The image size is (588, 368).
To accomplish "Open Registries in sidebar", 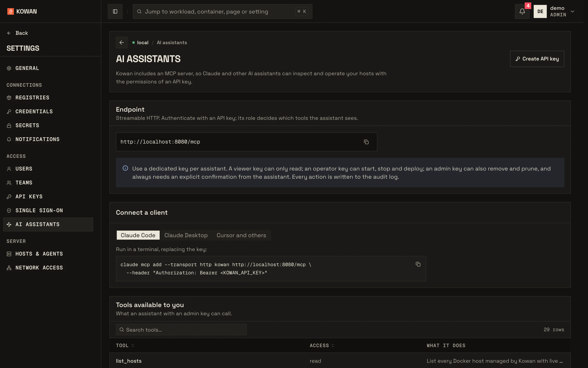I will (x=48, y=98).
